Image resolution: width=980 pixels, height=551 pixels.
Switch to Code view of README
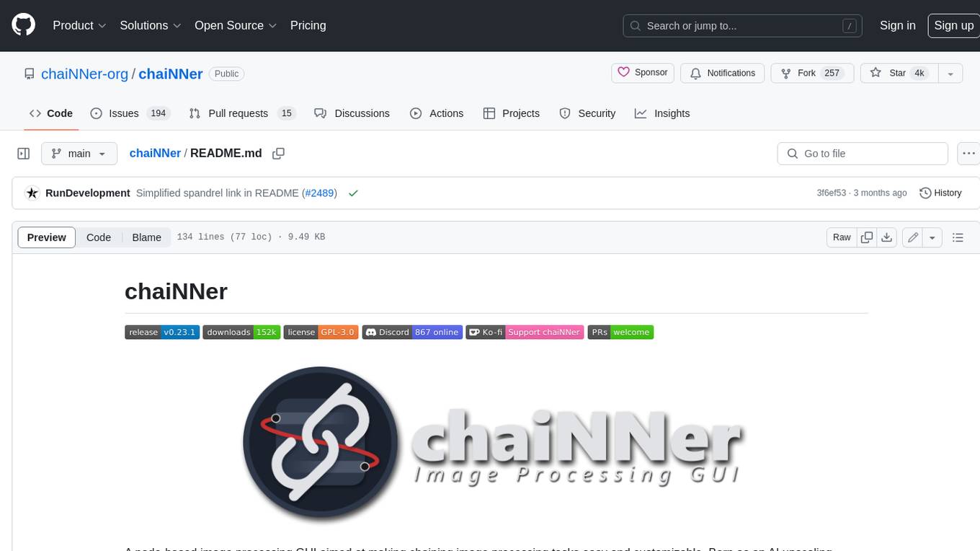[x=99, y=237]
